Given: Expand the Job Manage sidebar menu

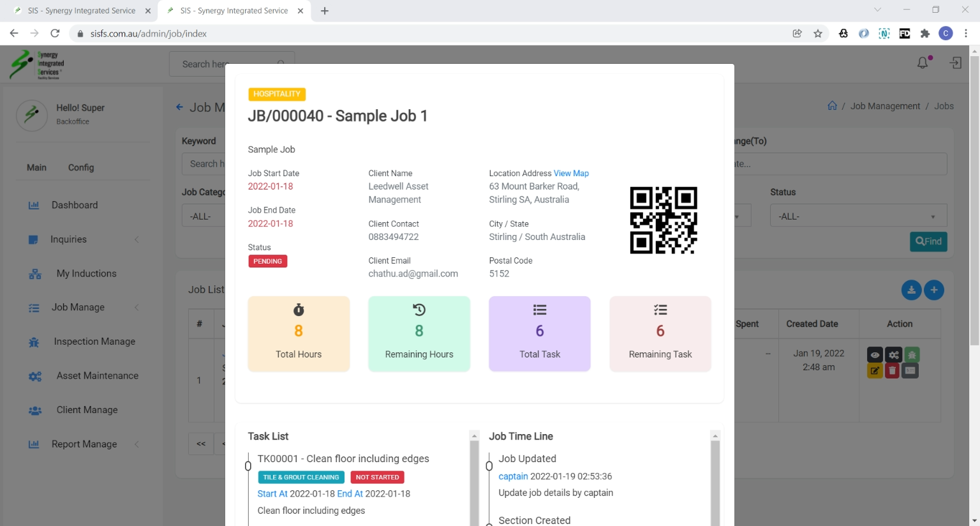Looking at the screenshot, I should coord(78,308).
